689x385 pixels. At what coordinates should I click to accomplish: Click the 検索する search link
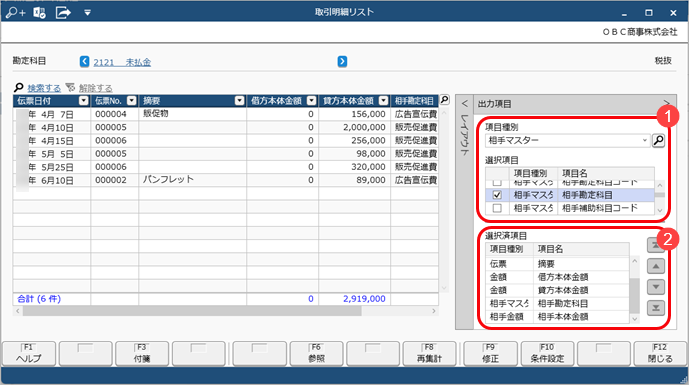click(x=44, y=88)
